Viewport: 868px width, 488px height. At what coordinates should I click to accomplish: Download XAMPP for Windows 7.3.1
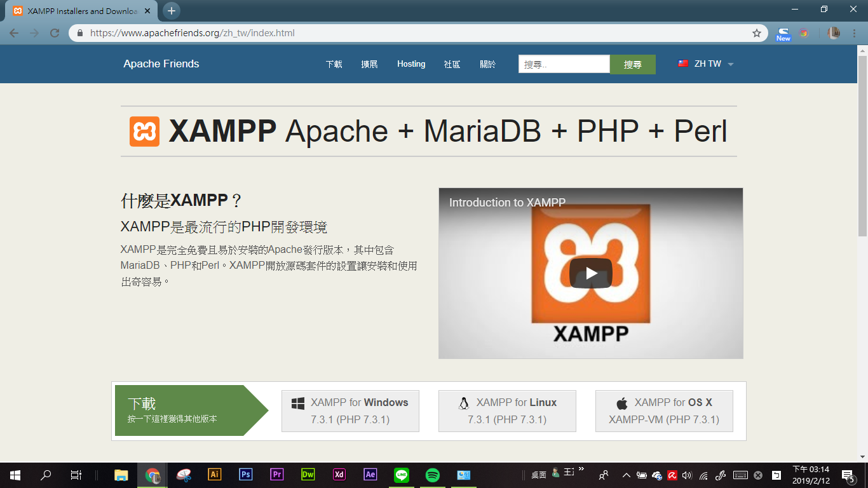pos(350,411)
